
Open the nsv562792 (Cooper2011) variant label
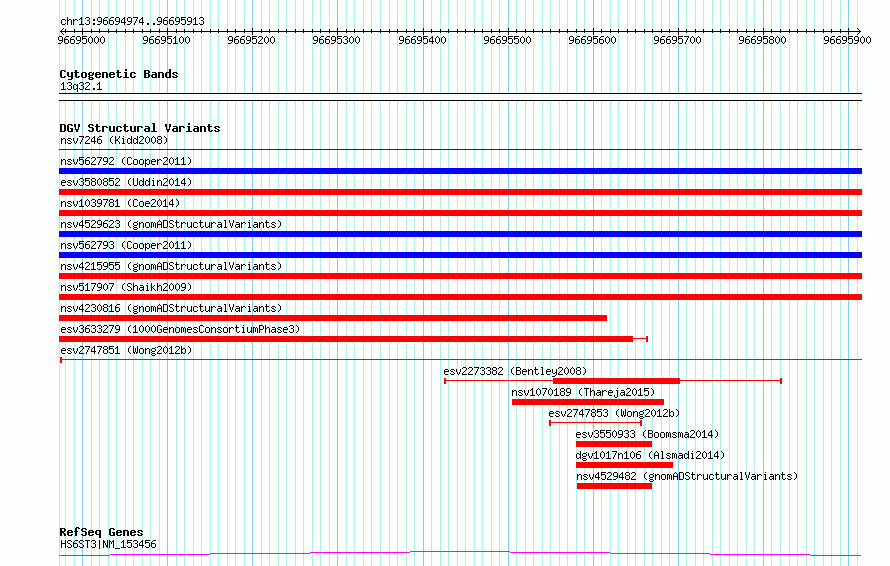126,161
